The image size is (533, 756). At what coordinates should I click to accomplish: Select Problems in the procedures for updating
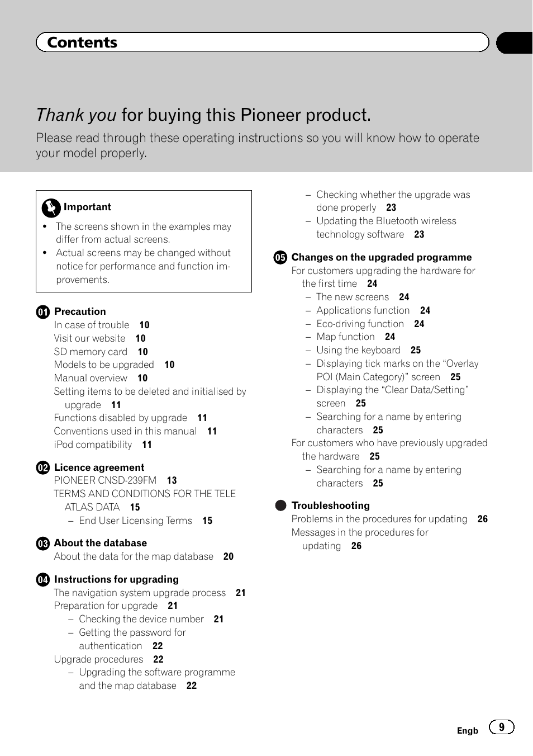tap(379, 519)
